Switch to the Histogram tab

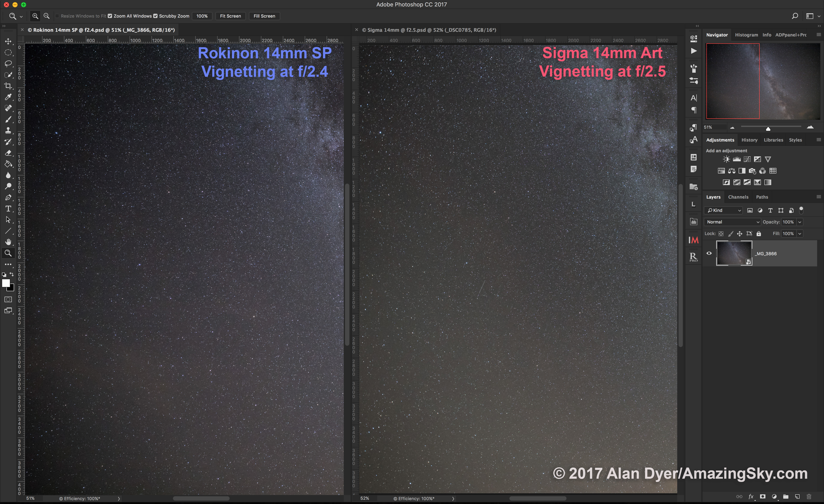[746, 35]
